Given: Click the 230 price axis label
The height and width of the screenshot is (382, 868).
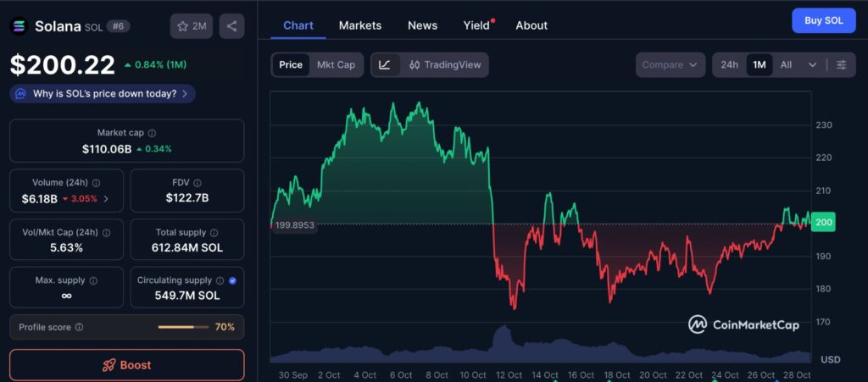Looking at the screenshot, I should click(823, 125).
